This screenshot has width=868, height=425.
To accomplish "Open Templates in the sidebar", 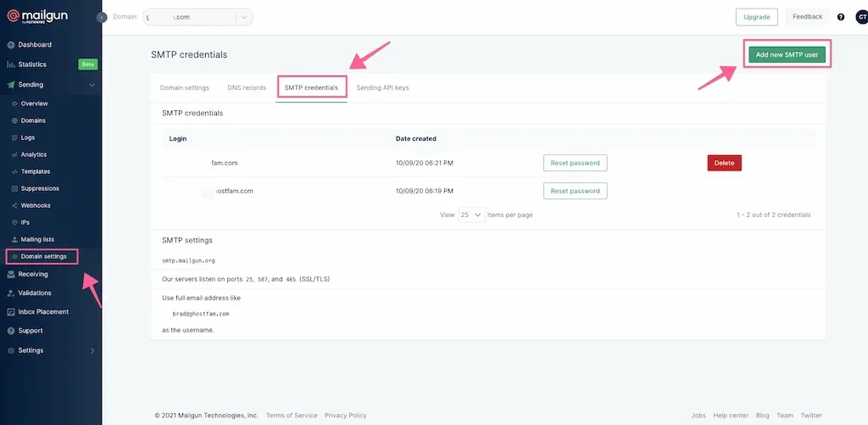I will tap(36, 171).
